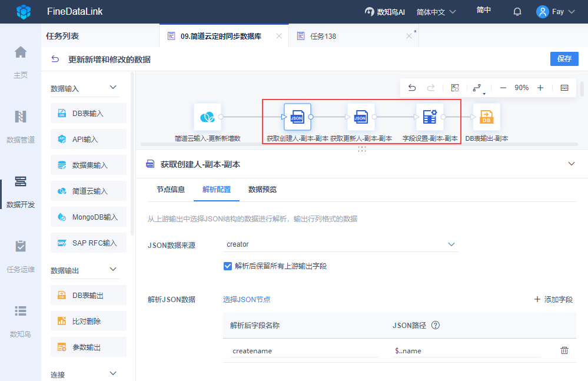This screenshot has height=381, width=588.
Task: Select the 字段设置-副本-副本 node
Action: [x=430, y=117]
